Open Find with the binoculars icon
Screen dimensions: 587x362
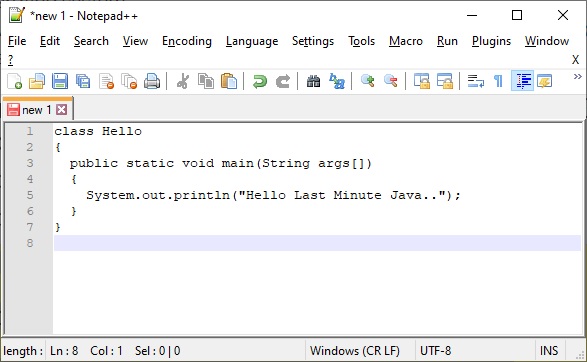click(x=313, y=81)
